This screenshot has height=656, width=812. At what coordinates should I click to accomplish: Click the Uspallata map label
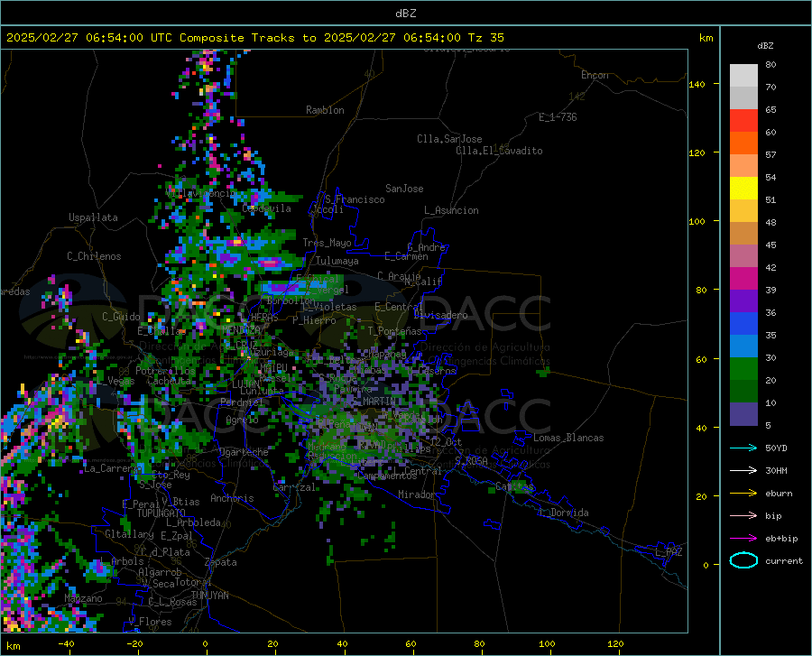click(x=93, y=217)
